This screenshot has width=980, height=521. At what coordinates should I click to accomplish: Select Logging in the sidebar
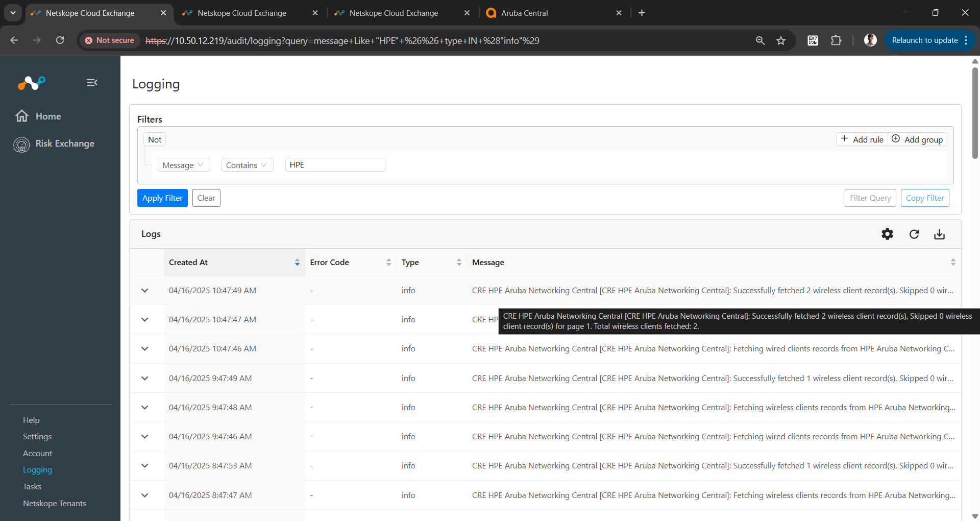point(37,470)
